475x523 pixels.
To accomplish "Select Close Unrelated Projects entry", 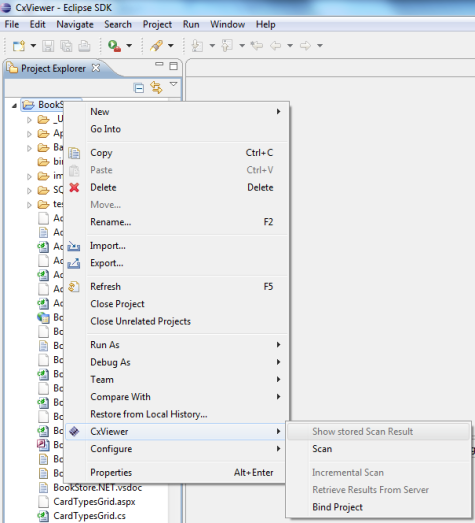I will click(177, 322).
